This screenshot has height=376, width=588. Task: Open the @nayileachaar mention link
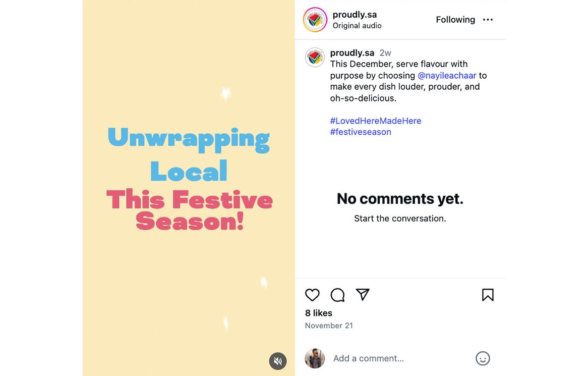(447, 76)
